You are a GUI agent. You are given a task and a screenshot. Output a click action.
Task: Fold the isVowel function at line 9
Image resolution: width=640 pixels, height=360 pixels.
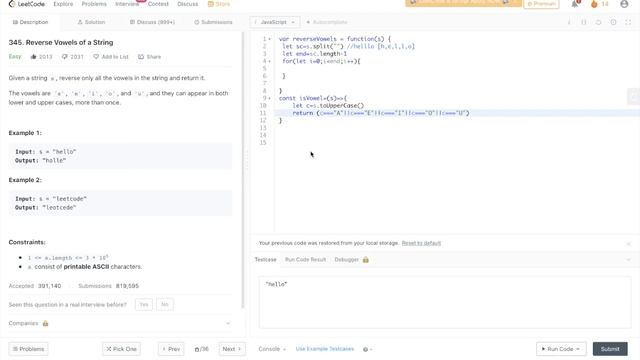coord(269,98)
